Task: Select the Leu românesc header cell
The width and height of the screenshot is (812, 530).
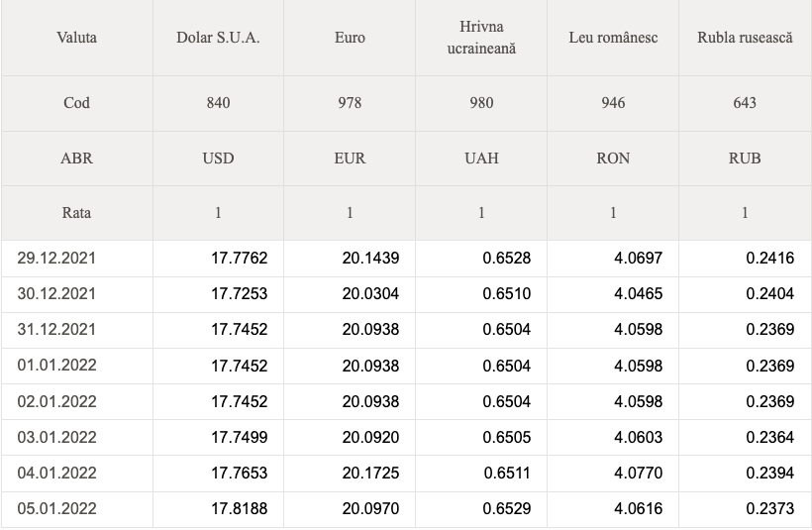Action: click(x=613, y=38)
